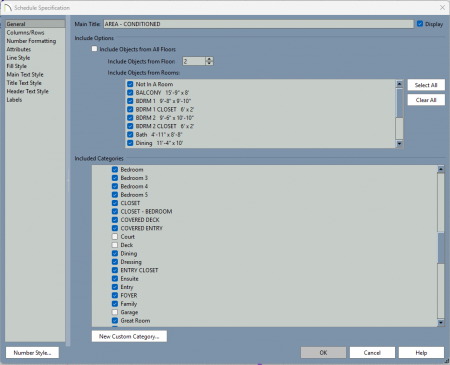Uncheck the ENTRY CLOSET category
The height and width of the screenshot is (365, 450).
(x=115, y=270)
